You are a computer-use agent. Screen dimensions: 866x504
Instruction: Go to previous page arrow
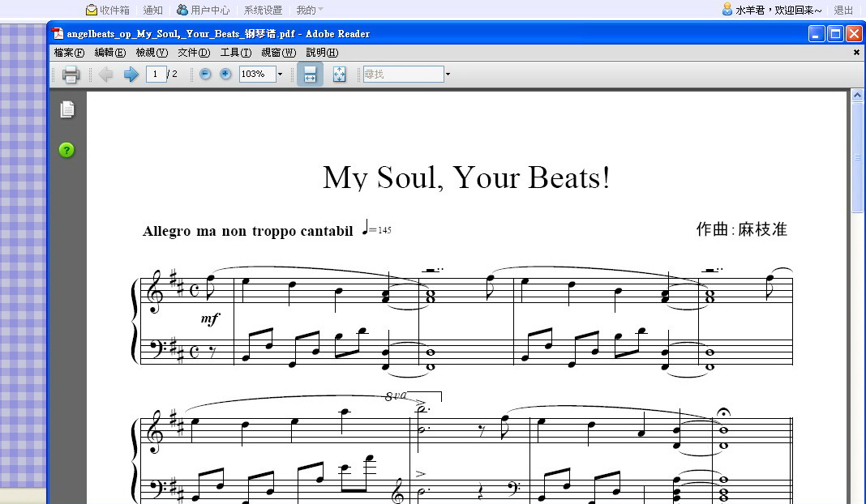(105, 74)
